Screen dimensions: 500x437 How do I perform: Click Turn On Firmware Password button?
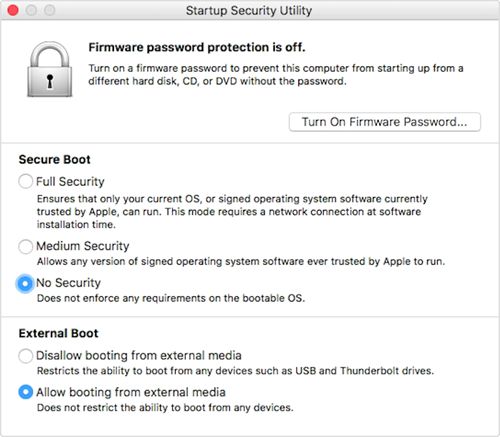click(385, 122)
